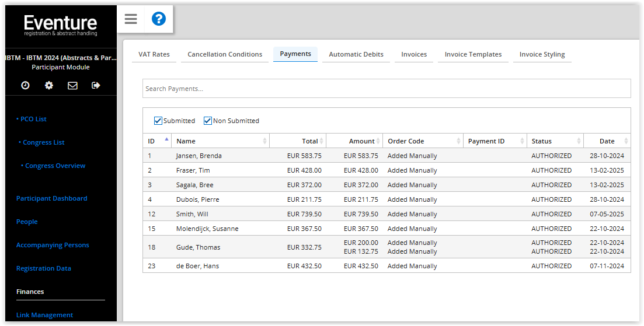Click the IBTM 2024 congress title

(61, 58)
